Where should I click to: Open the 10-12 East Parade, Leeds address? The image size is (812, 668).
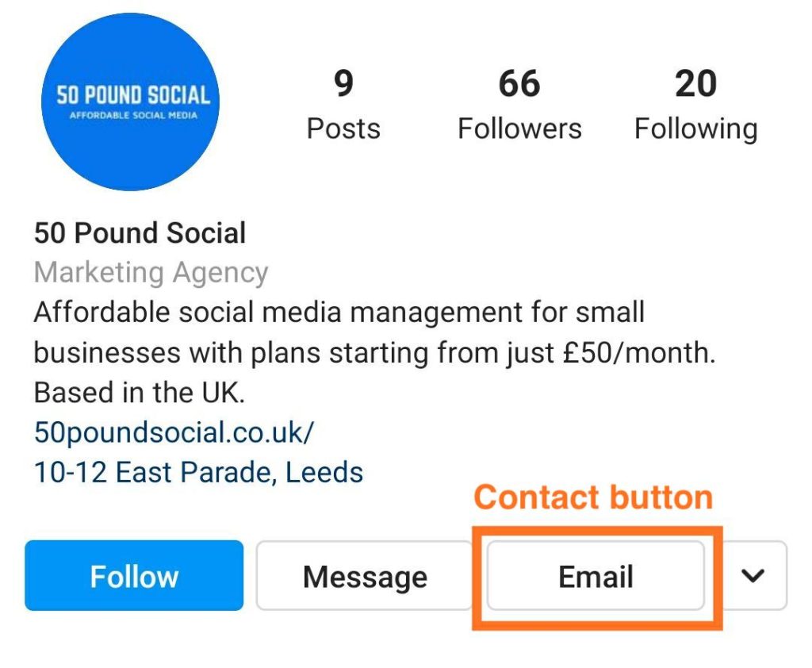tap(198, 472)
